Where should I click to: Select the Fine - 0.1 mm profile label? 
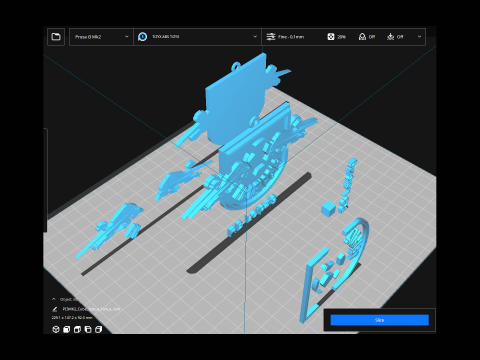click(291, 37)
